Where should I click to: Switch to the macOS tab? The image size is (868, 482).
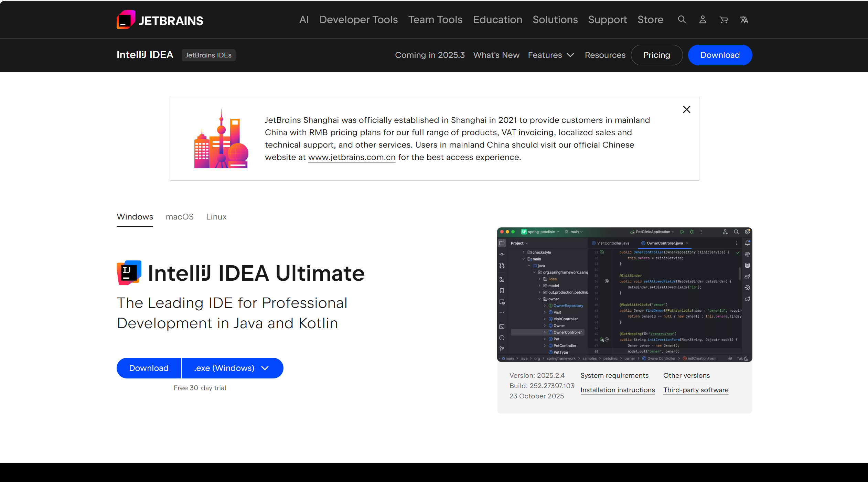point(180,217)
